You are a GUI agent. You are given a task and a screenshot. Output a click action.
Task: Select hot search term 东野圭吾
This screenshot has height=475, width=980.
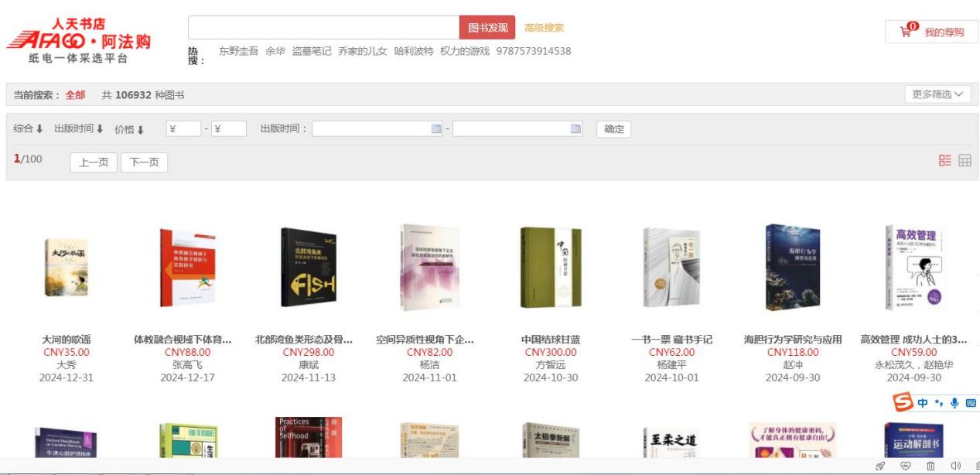[238, 51]
